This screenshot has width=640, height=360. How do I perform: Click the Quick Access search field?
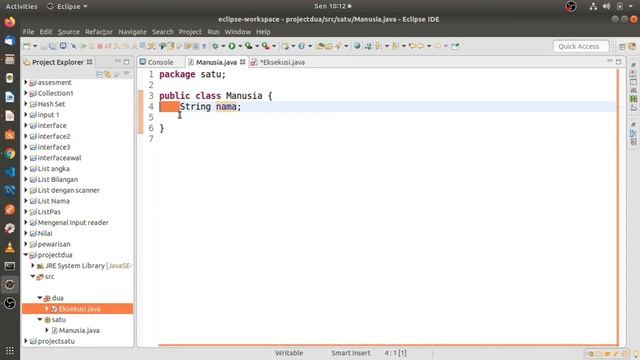pyautogui.click(x=581, y=46)
